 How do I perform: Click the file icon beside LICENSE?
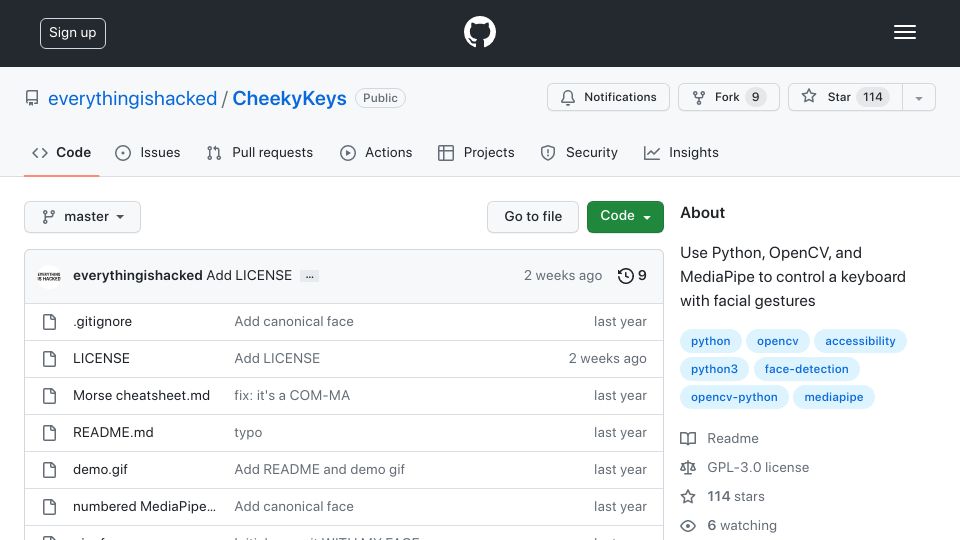tap(50, 359)
